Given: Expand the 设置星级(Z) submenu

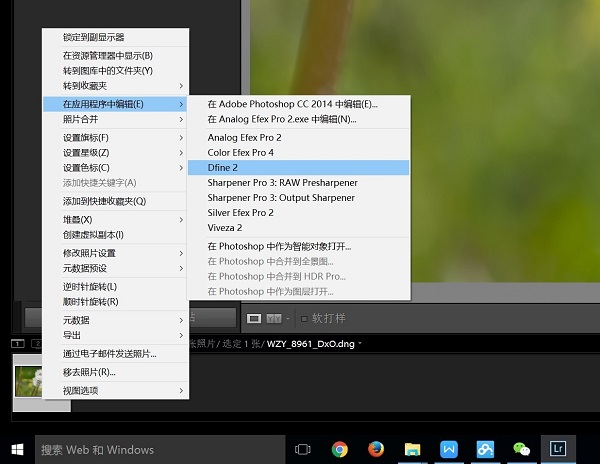Looking at the screenshot, I should tap(115, 153).
